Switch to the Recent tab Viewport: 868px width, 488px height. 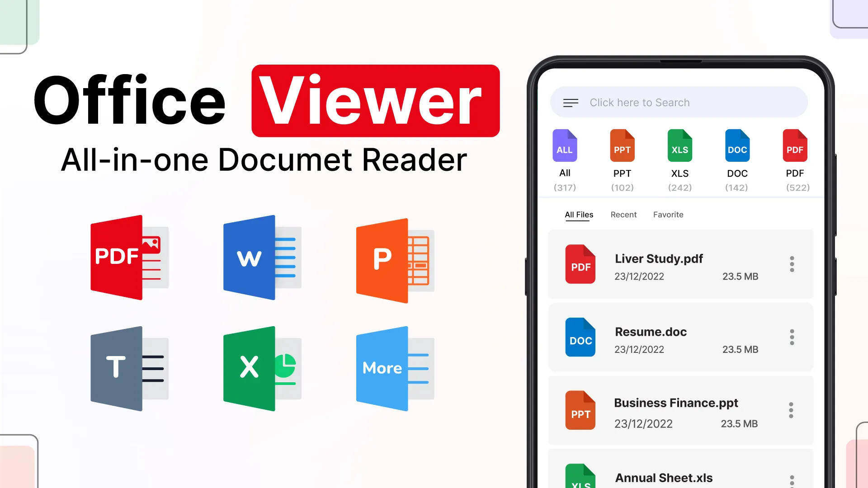click(623, 215)
